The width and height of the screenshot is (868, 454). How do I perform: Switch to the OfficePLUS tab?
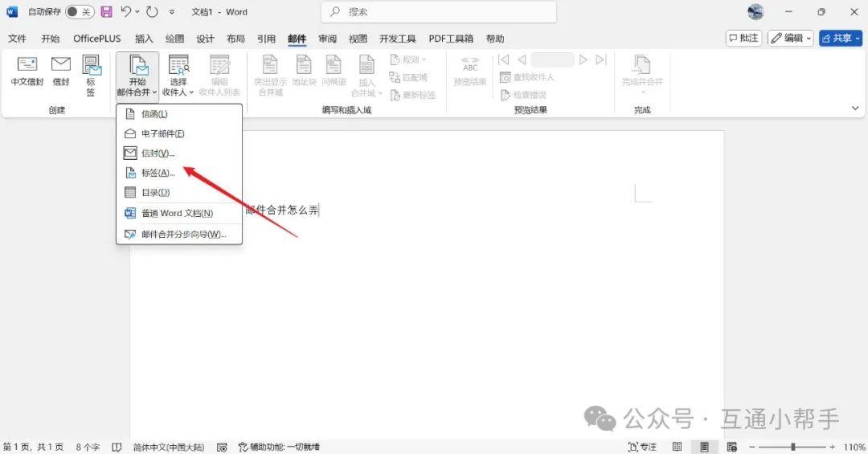(x=97, y=39)
